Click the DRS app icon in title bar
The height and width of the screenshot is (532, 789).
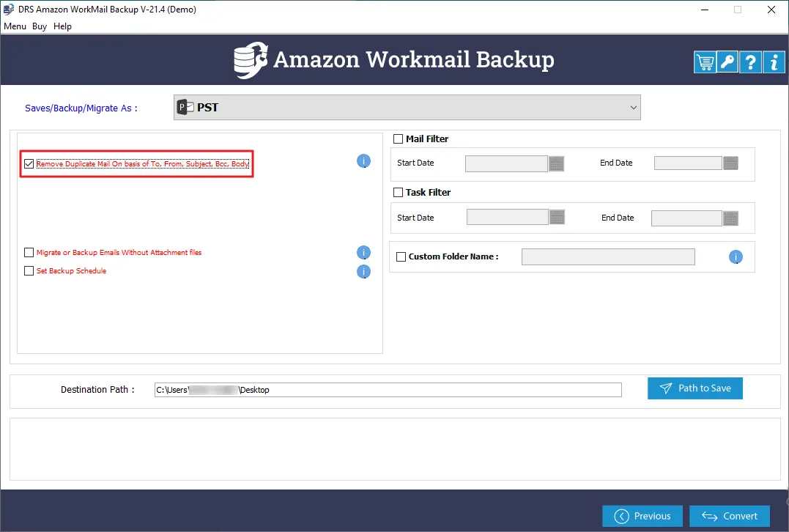[x=9, y=9]
